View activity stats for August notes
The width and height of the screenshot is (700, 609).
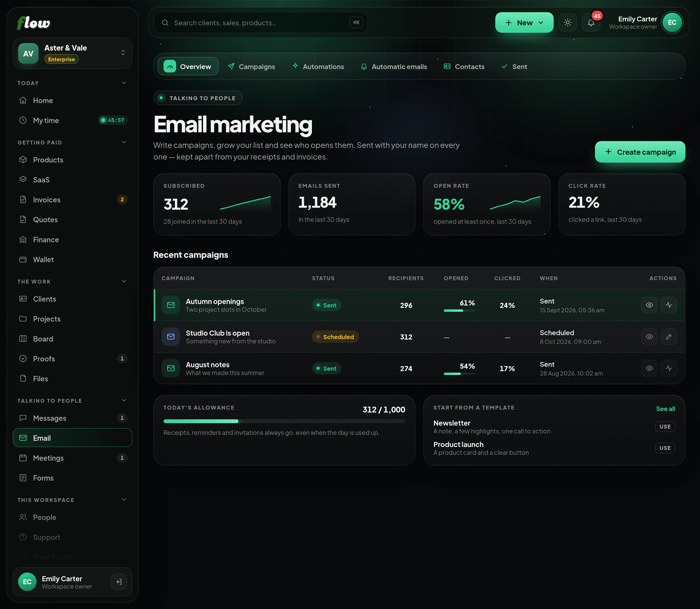tap(669, 368)
